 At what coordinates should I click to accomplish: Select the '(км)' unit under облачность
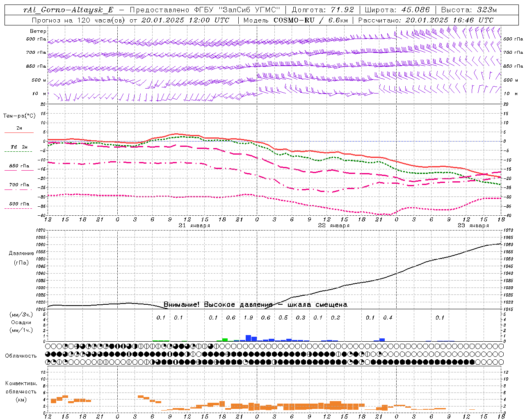21,399
